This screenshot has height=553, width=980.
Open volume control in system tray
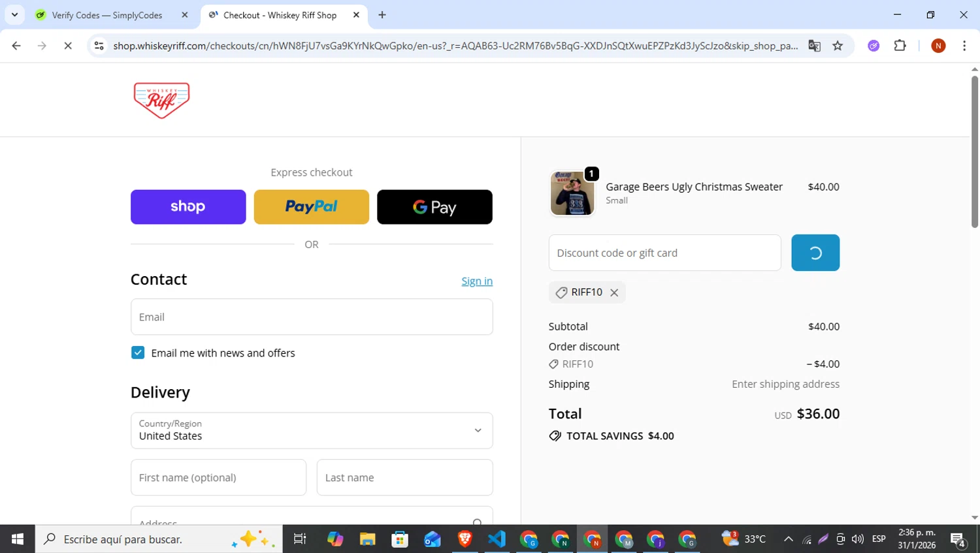click(858, 539)
